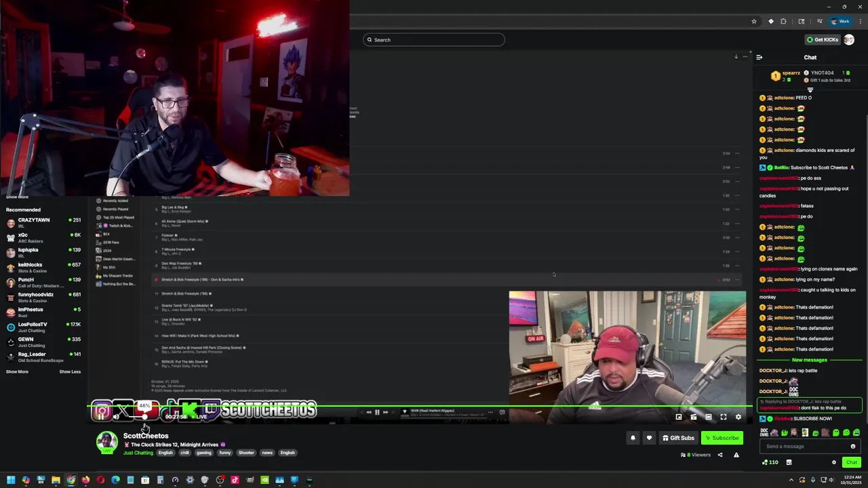868x488 pixels.
Task: Open CRAZYTAWN recommended channel
Action: click(x=43, y=222)
